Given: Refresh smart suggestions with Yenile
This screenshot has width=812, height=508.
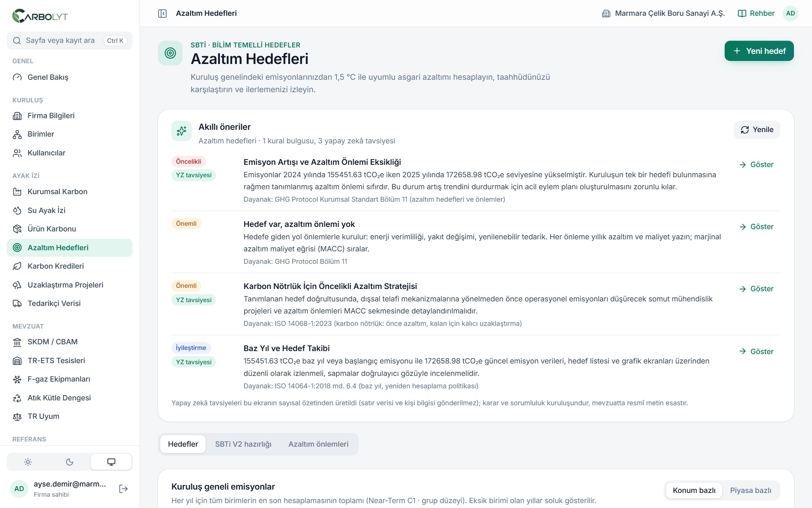Looking at the screenshot, I should click(757, 130).
